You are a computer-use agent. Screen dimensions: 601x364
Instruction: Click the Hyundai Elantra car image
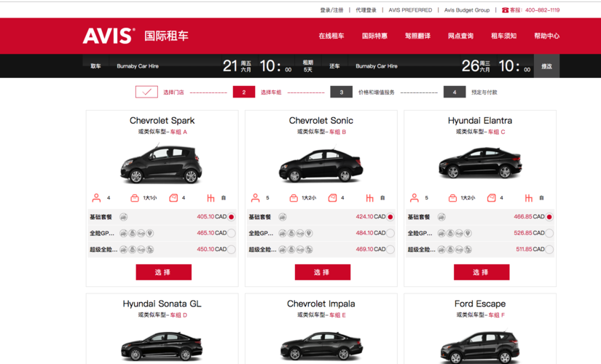(x=480, y=163)
